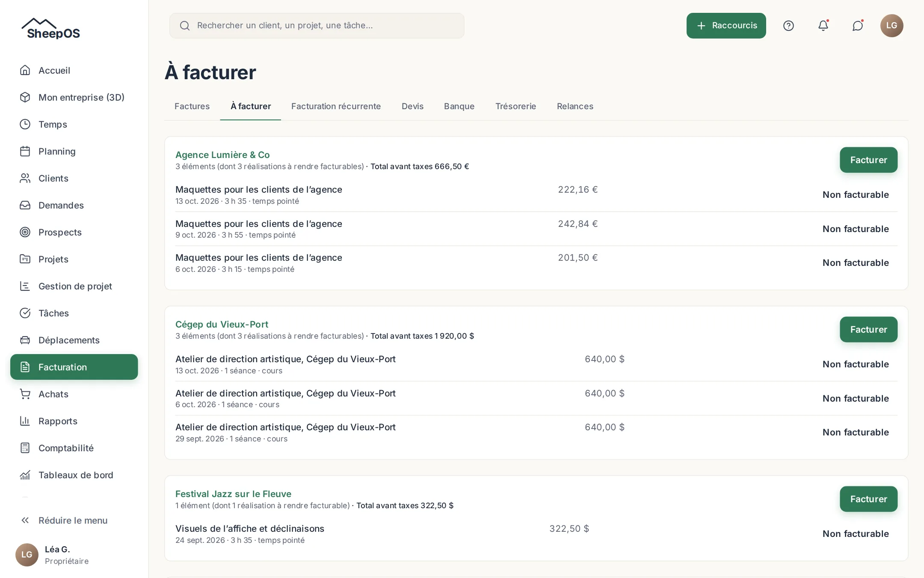Viewport: 924px width, 578px height.
Task: Open the Cégep du Vieux-Port client link
Action: pyautogui.click(x=222, y=324)
